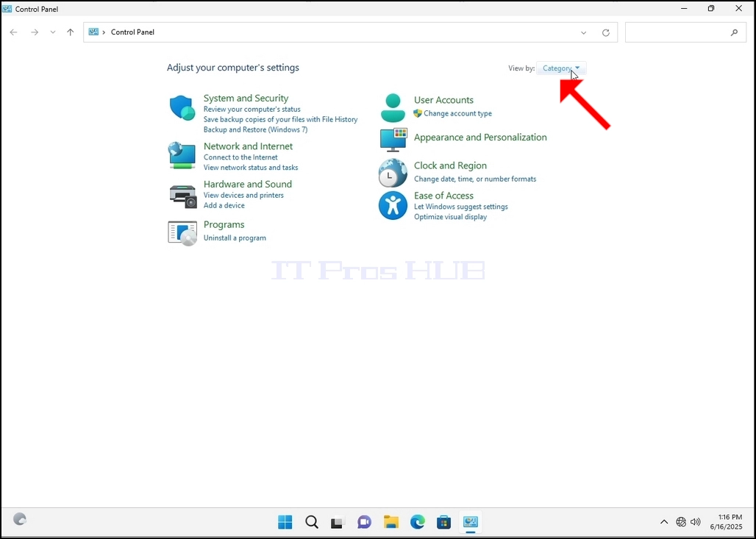Go up one level arrow
Viewport: 756px width, 539px height.
(71, 32)
